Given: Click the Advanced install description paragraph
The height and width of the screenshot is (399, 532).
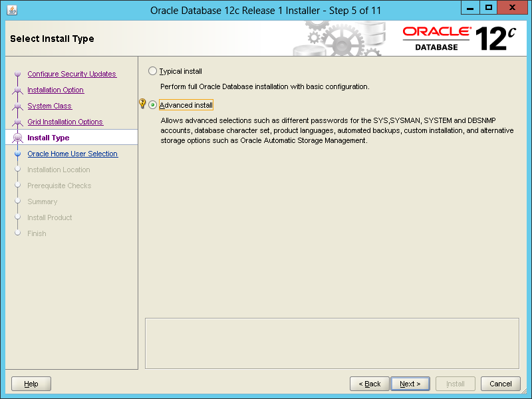Looking at the screenshot, I should [337, 130].
